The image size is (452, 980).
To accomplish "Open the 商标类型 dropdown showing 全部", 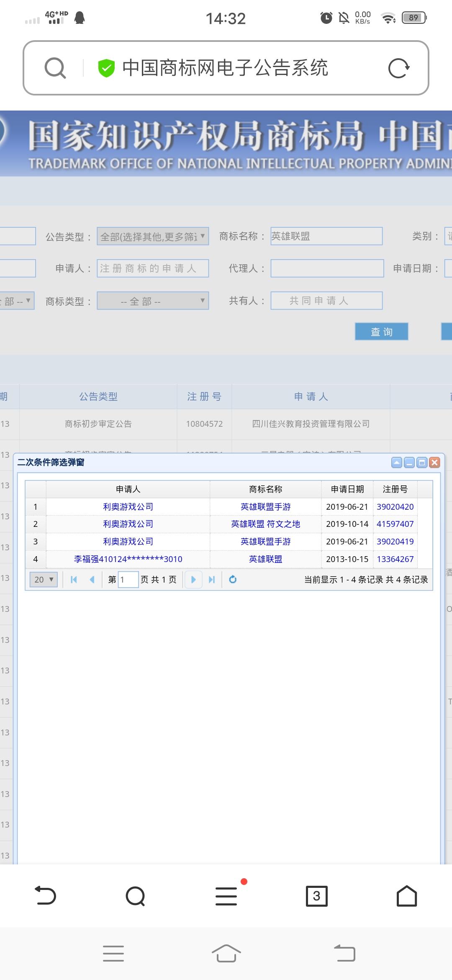I will (153, 301).
